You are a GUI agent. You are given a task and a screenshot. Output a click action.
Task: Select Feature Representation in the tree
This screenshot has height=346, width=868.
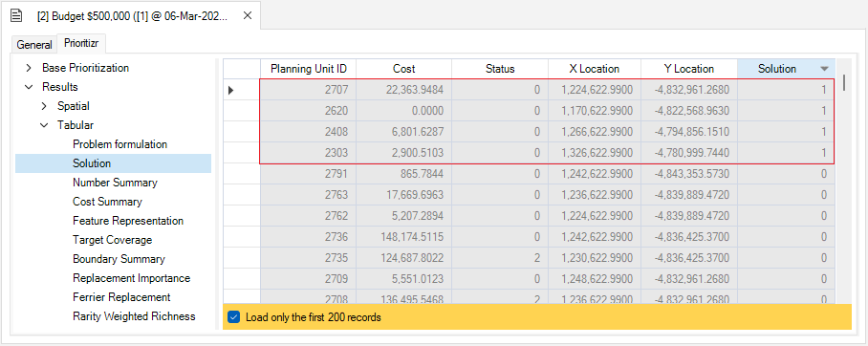128,221
